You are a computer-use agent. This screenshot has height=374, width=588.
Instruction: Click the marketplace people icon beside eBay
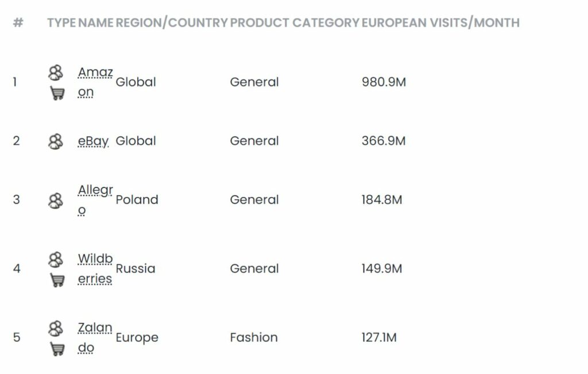pyautogui.click(x=56, y=141)
